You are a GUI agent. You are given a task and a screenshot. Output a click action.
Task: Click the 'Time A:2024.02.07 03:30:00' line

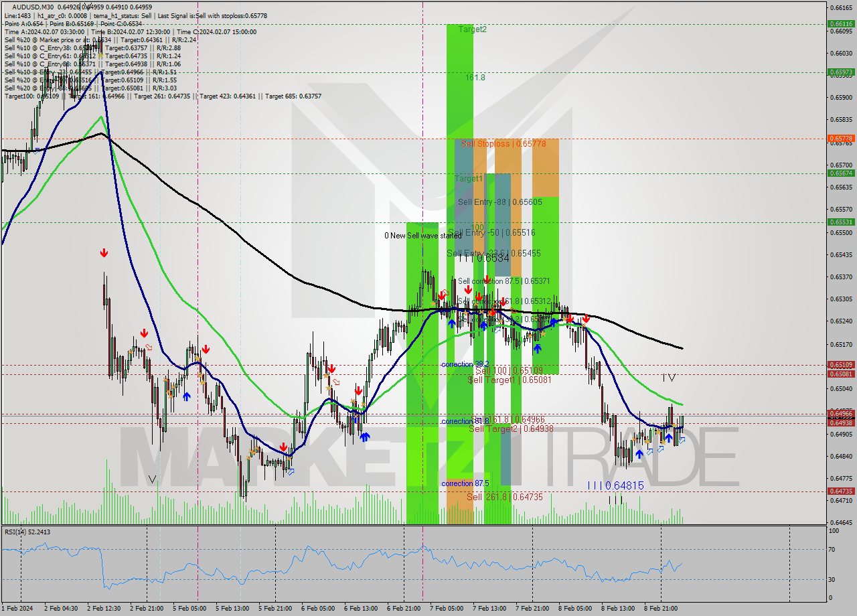click(44, 31)
